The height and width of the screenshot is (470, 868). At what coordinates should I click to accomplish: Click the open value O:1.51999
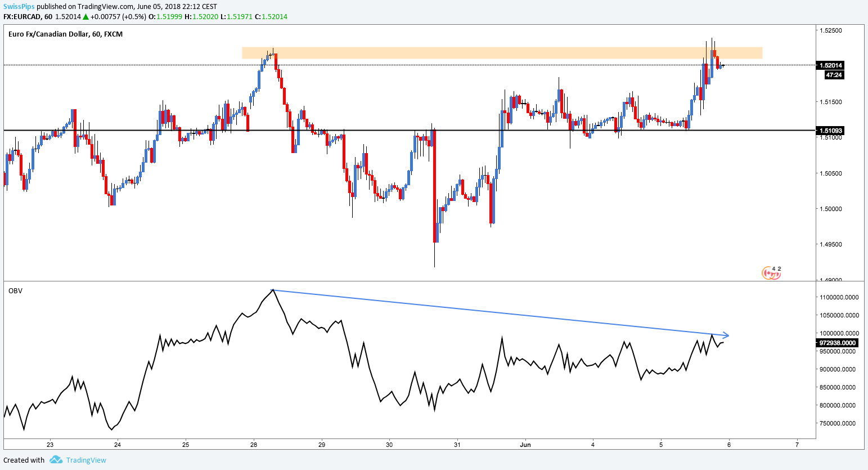[165, 17]
